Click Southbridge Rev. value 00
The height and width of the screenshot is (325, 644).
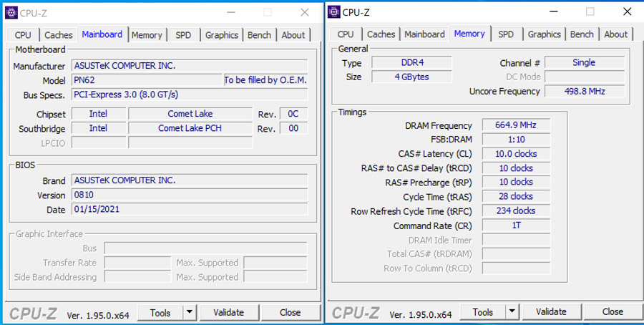[x=293, y=128]
